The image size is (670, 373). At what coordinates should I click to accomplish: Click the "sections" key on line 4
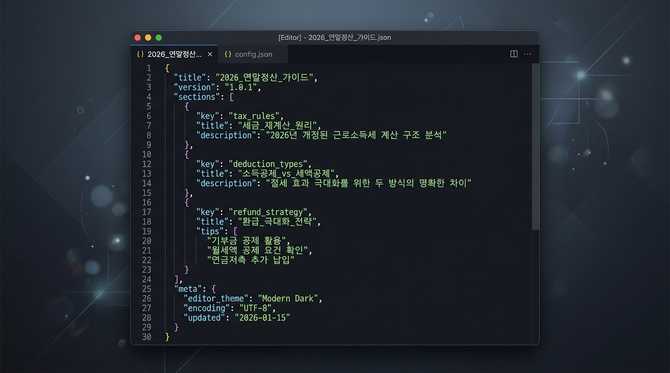[197, 97]
